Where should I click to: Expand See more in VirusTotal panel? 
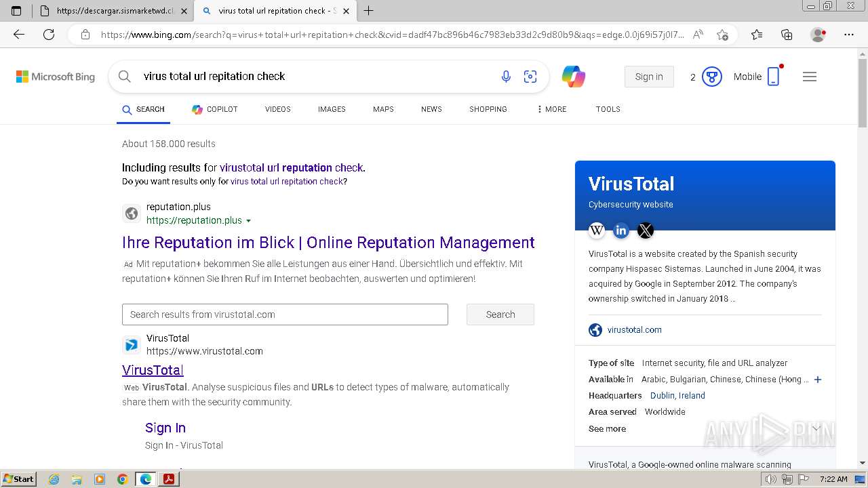608,429
